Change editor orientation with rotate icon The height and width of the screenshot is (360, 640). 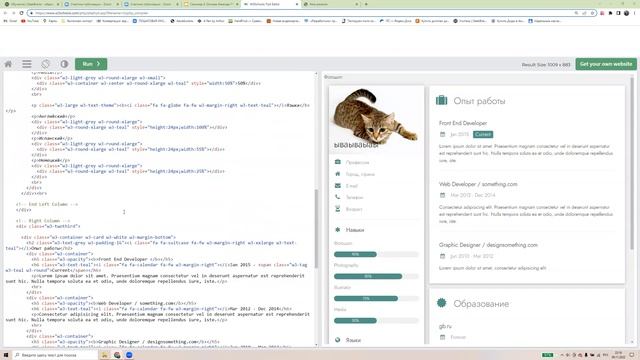(46, 64)
